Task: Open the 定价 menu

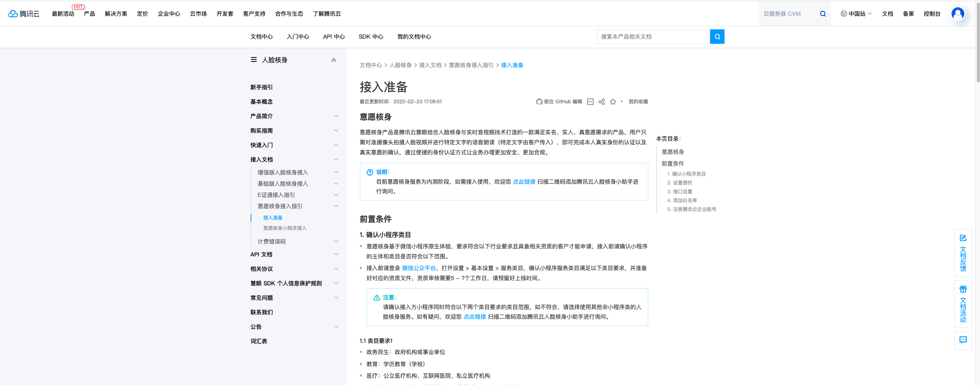Action: pyautogui.click(x=143, y=14)
